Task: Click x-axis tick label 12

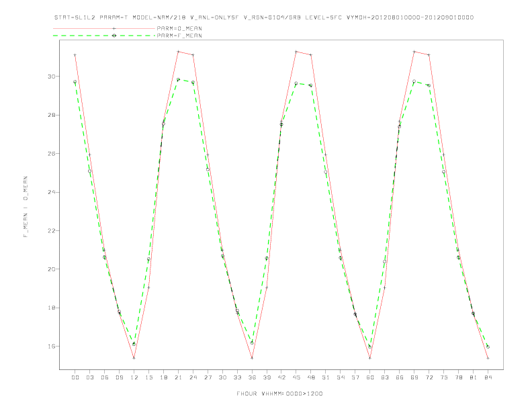Action: click(x=134, y=377)
